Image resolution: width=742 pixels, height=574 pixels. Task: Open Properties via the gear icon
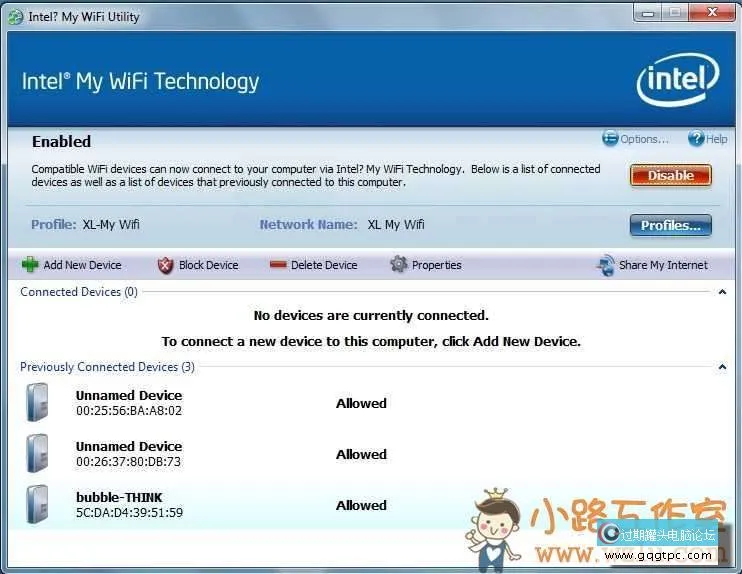tap(399, 265)
